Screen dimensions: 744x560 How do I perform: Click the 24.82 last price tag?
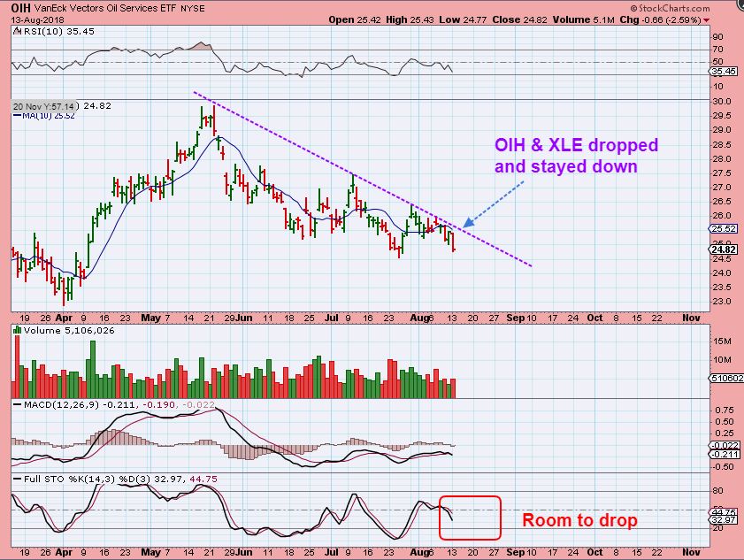click(724, 249)
